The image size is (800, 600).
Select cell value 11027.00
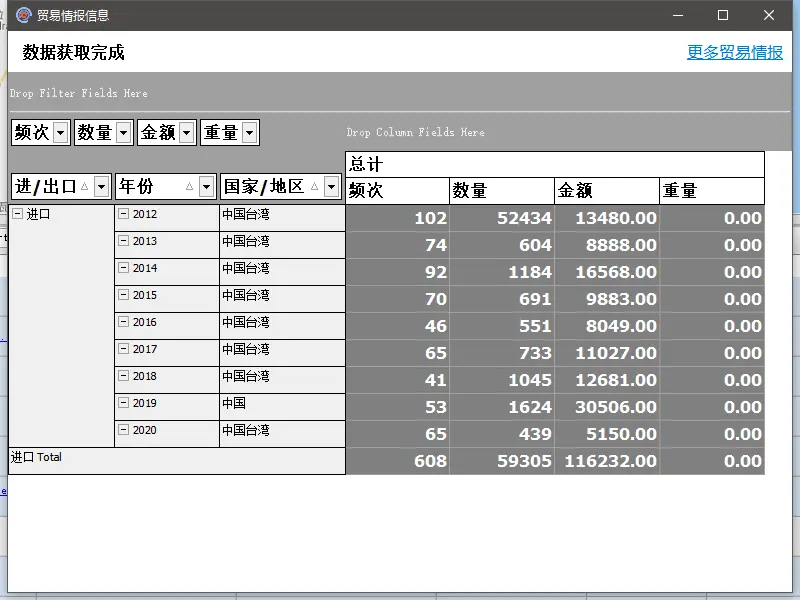point(607,354)
